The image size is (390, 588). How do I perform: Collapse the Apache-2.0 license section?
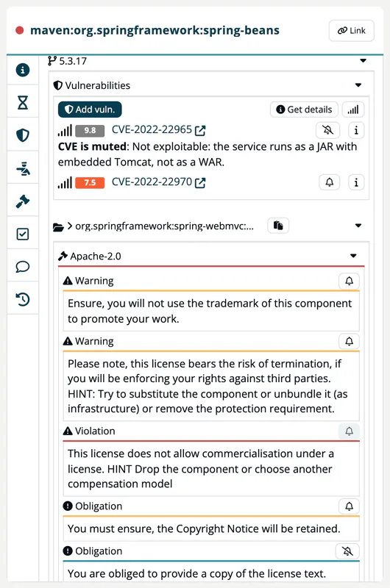click(x=353, y=256)
